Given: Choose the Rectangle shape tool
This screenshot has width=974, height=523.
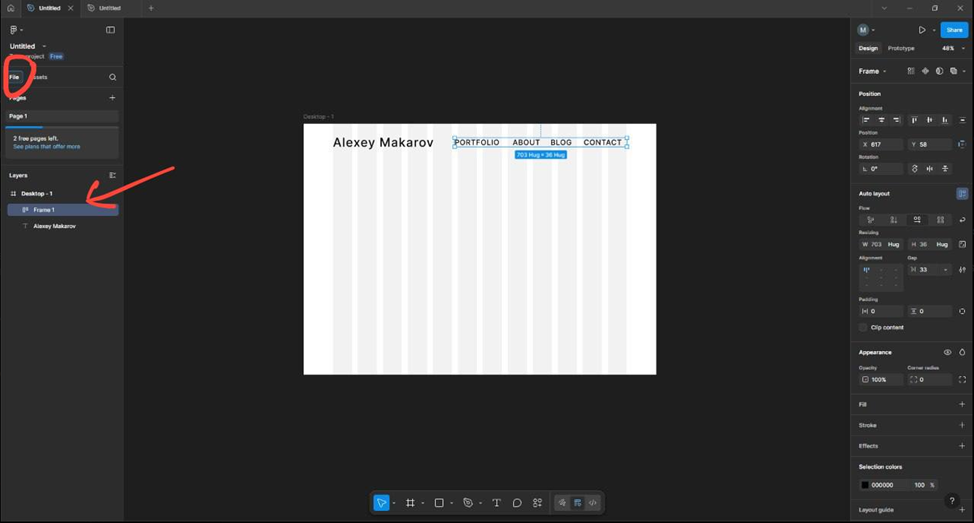Looking at the screenshot, I should pyautogui.click(x=439, y=503).
